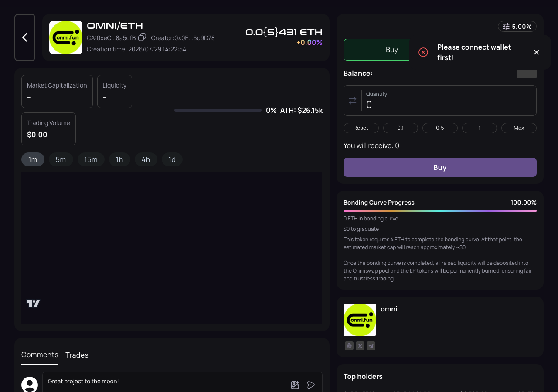Click the TradingView logo on chart
Viewport: 558px width, 392px height.
33,303
